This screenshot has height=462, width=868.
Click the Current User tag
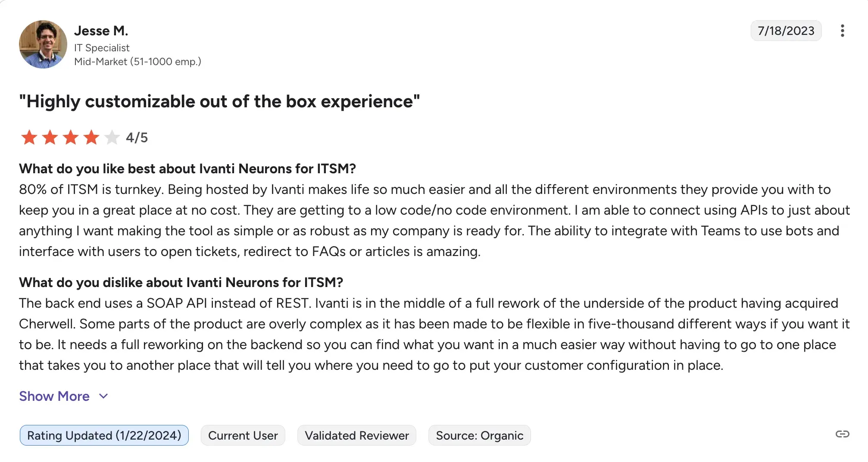coord(243,435)
